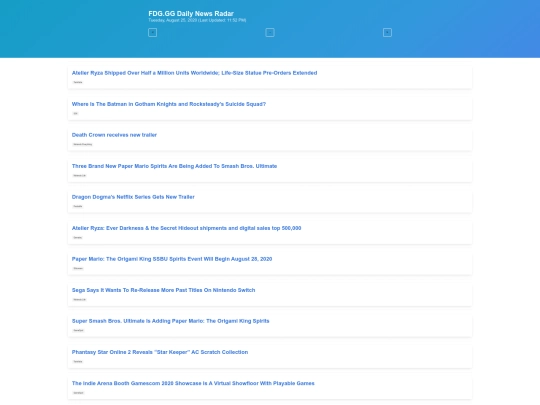Click the source tag under Sega Says headline
540x405 pixels.
click(x=80, y=299)
